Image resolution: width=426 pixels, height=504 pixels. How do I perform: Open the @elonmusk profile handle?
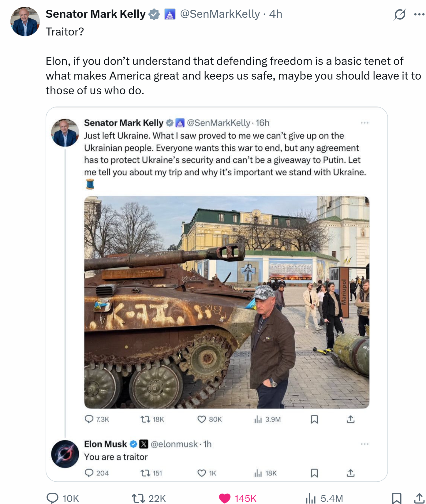174,444
